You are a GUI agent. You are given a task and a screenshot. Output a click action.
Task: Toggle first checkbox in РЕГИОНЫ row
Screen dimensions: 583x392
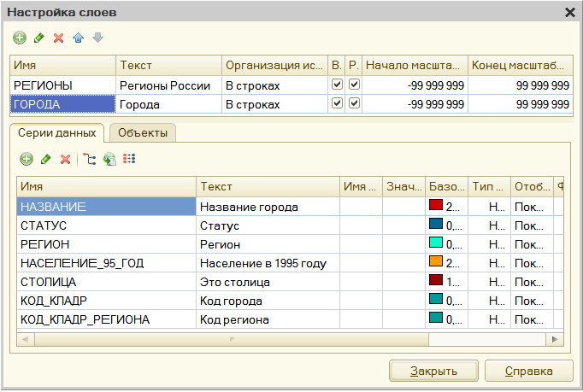337,85
